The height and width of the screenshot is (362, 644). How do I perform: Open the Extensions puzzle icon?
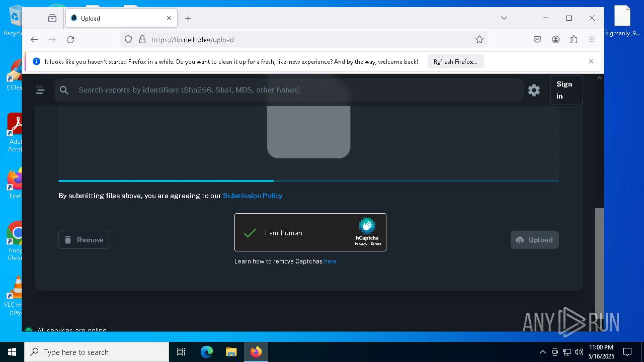tap(574, 39)
